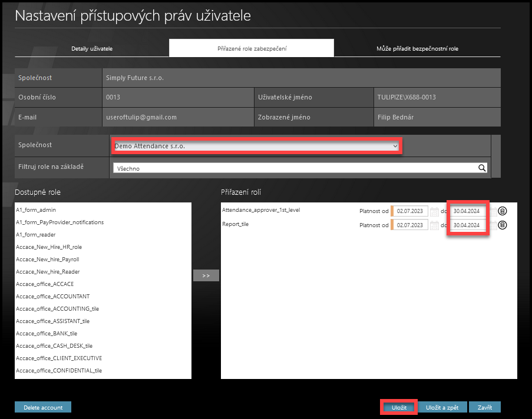Open the Může přiřadit bezpečnostní role tab

[417, 48]
